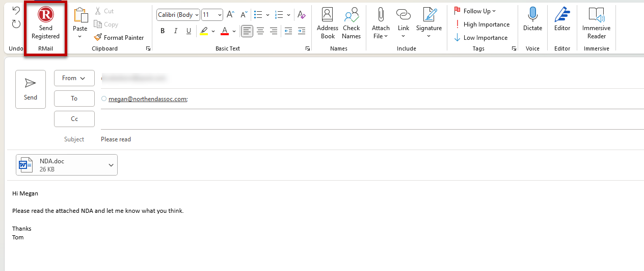The height and width of the screenshot is (271, 644).
Task: Click the Subject field reading Please read
Action: pos(372,139)
